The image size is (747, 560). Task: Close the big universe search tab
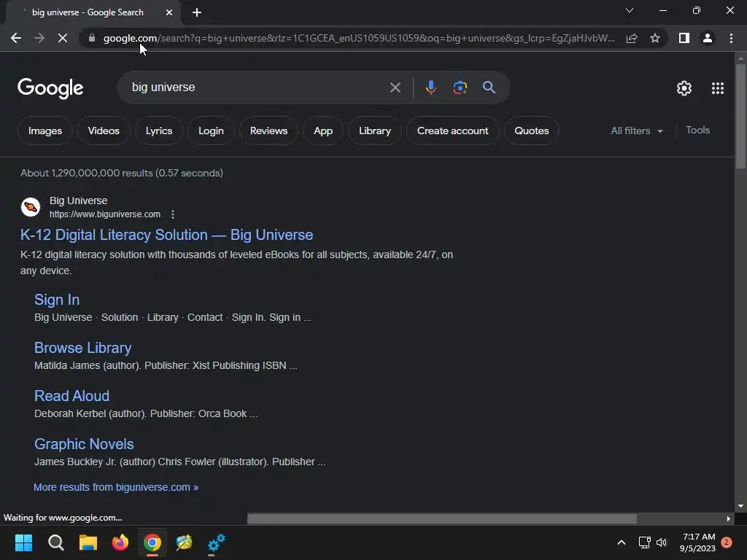coord(169,12)
